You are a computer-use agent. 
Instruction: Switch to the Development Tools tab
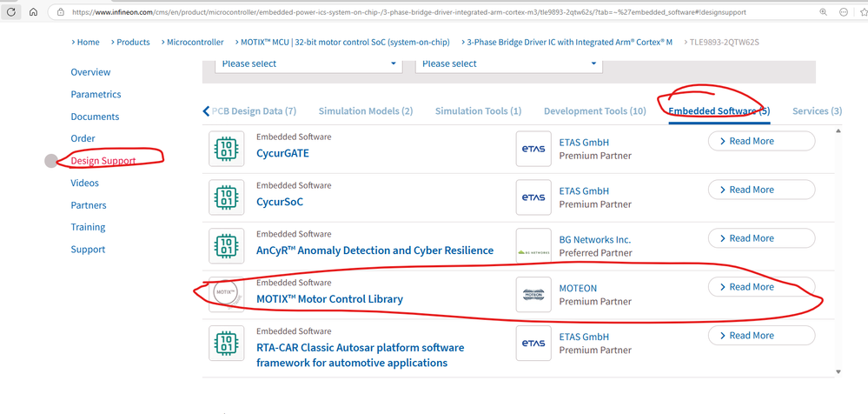[594, 111]
